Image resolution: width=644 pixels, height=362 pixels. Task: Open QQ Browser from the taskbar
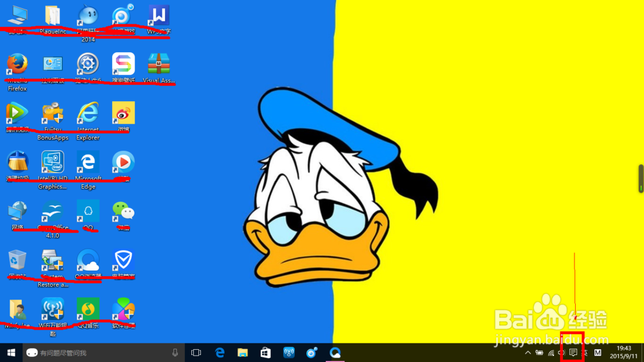pos(335,352)
